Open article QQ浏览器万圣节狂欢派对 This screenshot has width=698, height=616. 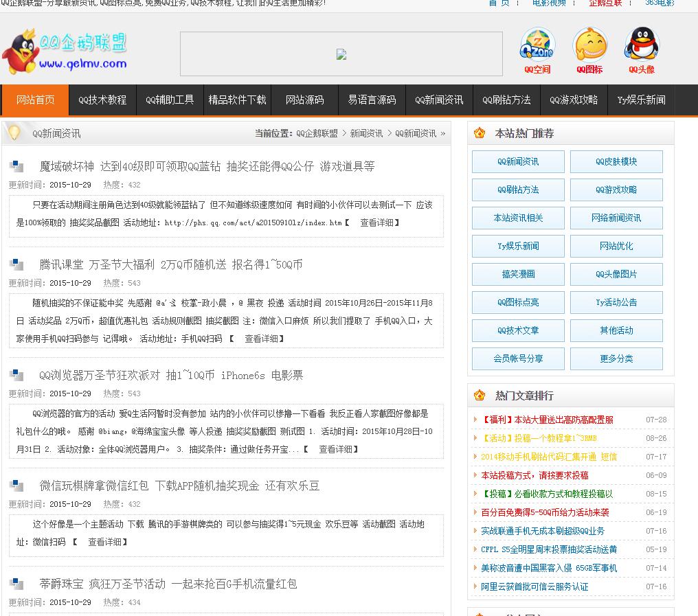171,375
